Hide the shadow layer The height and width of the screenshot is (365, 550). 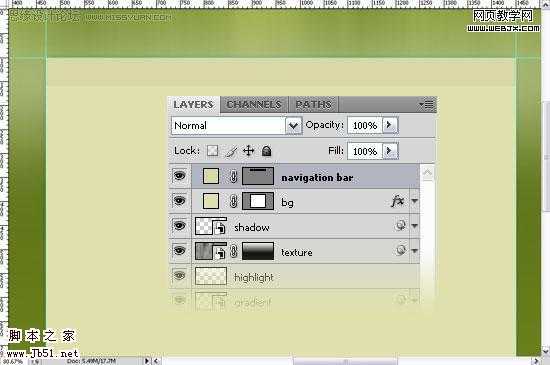180,225
